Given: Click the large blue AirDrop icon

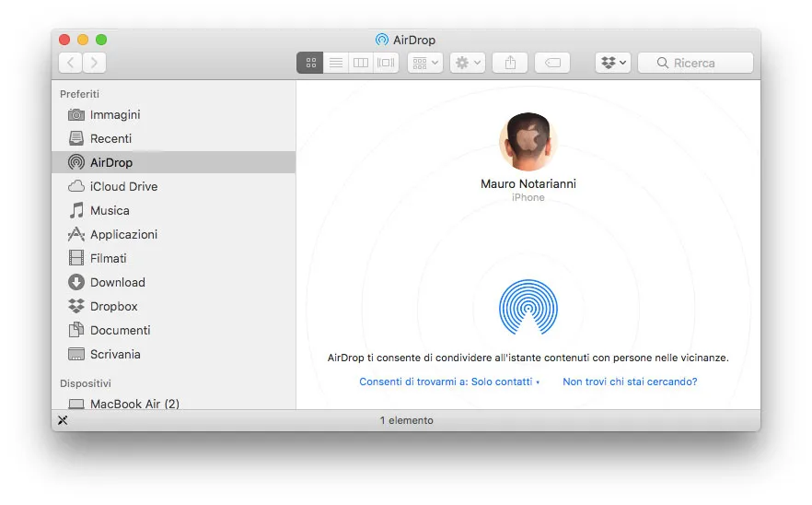Looking at the screenshot, I should pyautogui.click(x=528, y=307).
